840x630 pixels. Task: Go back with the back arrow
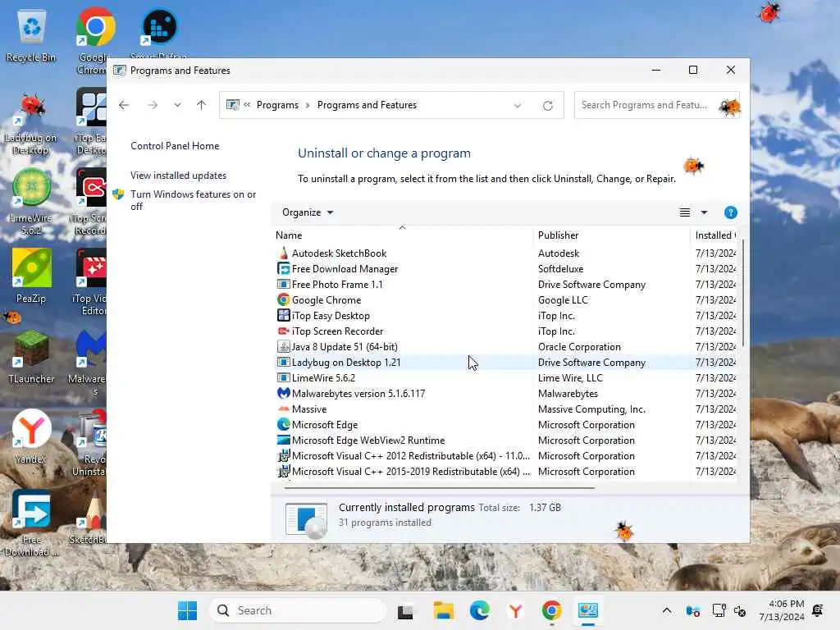(x=124, y=105)
